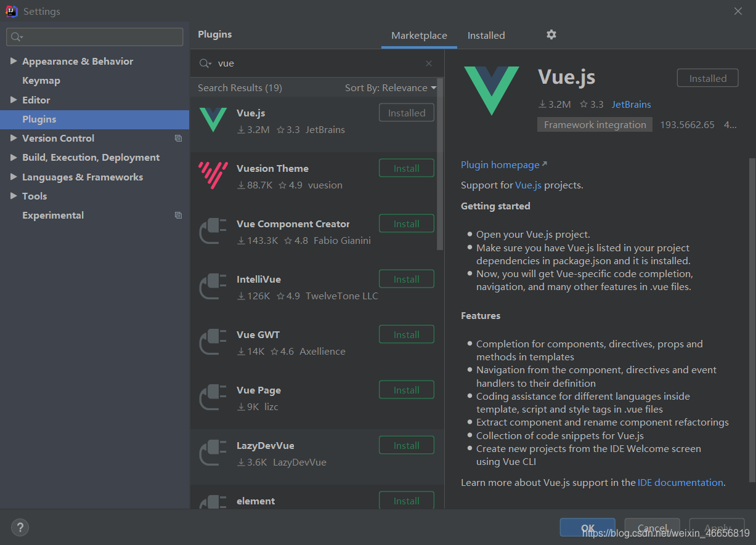The width and height of the screenshot is (756, 545).
Task: Install the element plugin
Action: [x=407, y=501]
